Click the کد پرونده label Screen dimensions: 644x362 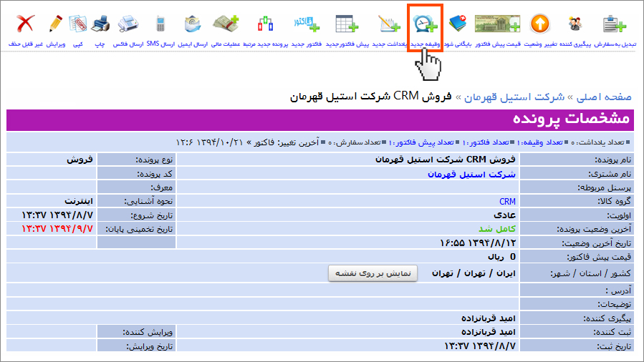coord(155,174)
